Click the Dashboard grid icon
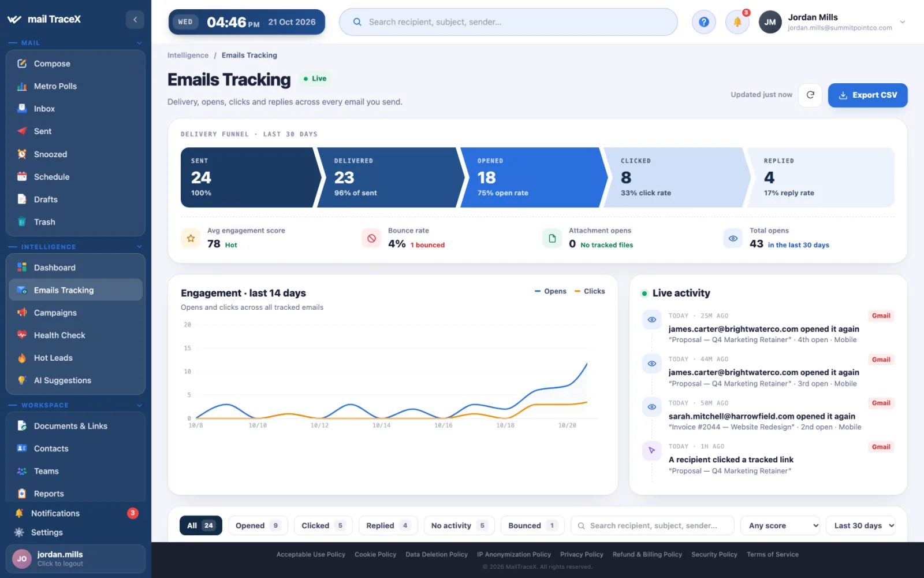924x578 pixels. [x=22, y=268]
